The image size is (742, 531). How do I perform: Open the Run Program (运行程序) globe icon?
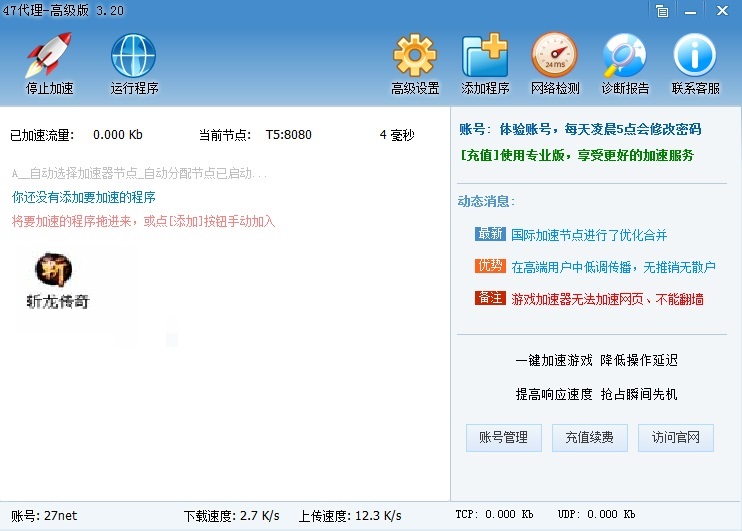[134, 56]
